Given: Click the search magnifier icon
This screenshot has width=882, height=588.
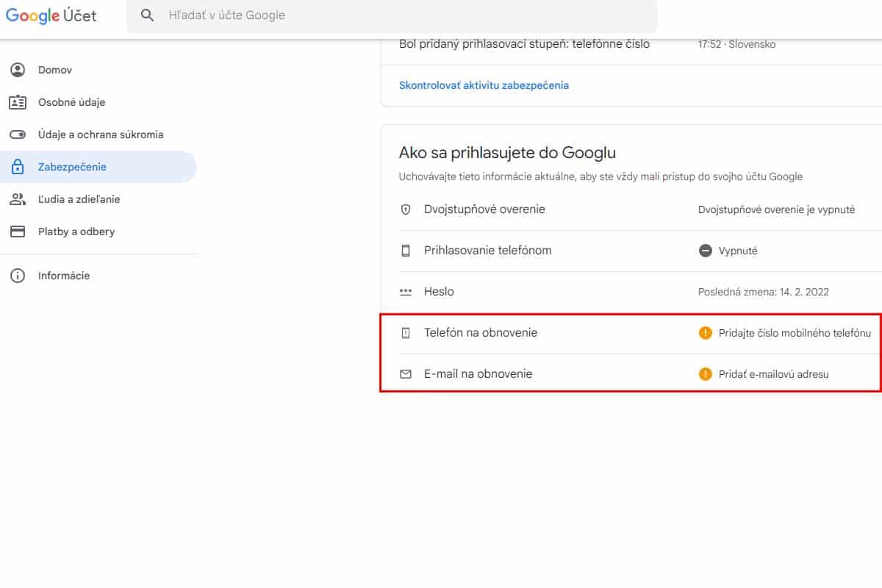Looking at the screenshot, I should click(148, 15).
